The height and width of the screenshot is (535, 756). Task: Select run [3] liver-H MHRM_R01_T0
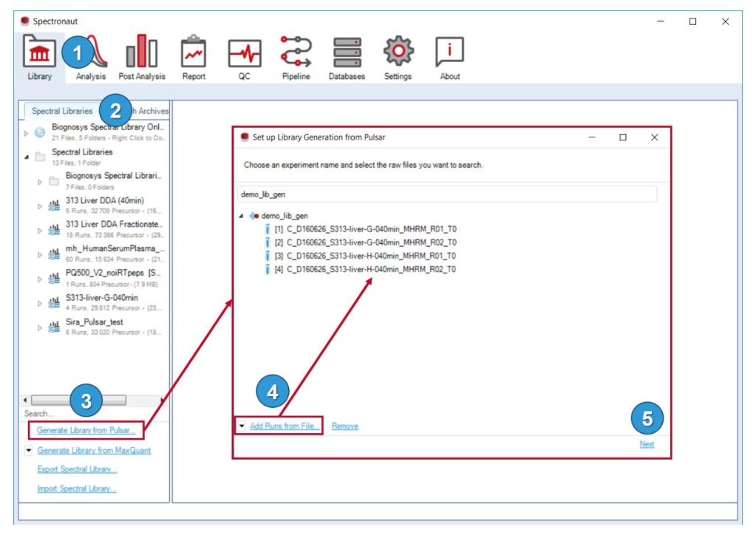[366, 256]
